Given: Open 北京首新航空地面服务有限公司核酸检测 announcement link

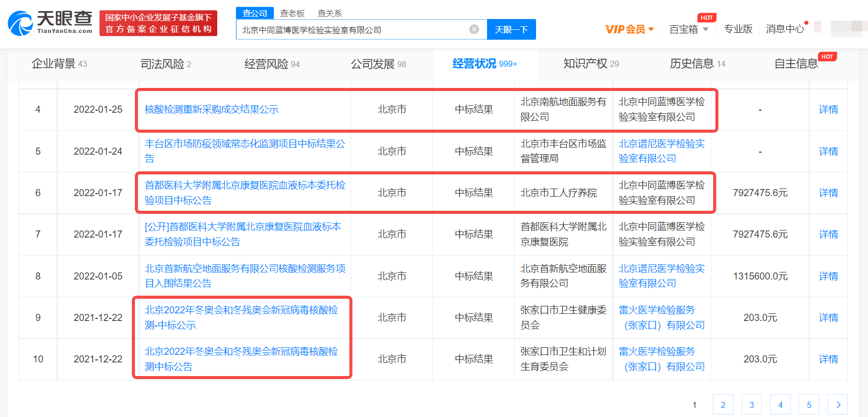Looking at the screenshot, I should pos(245,276).
